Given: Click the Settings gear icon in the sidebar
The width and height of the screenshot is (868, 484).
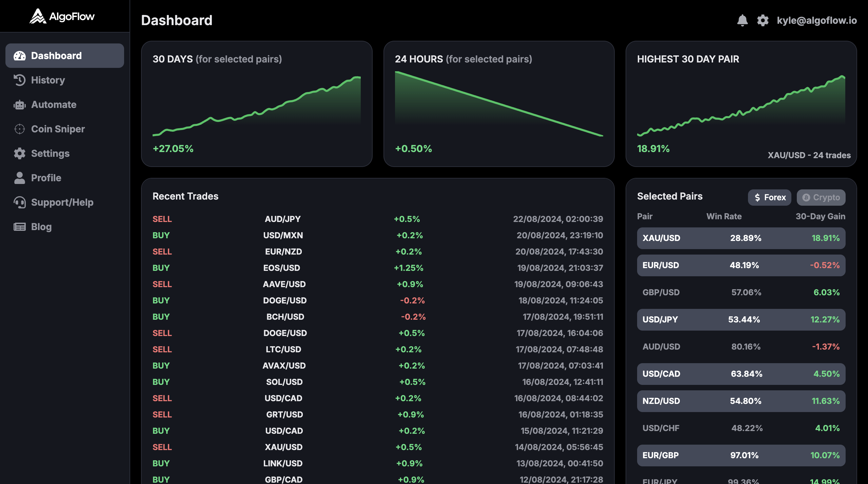Looking at the screenshot, I should (x=20, y=153).
